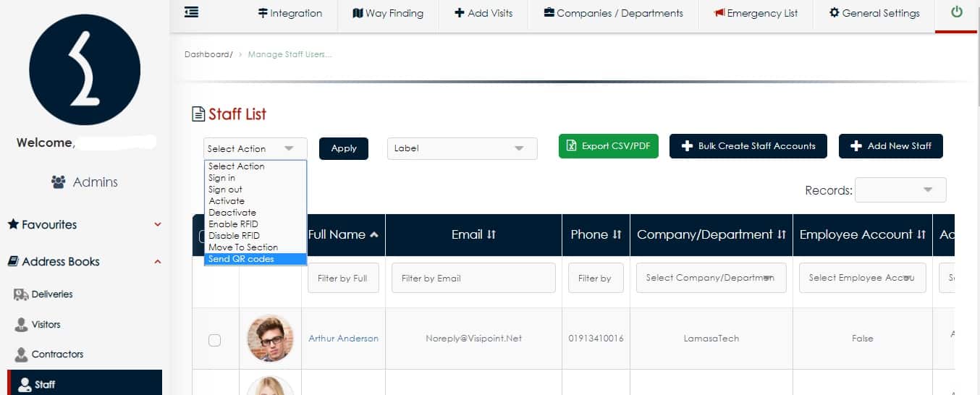
Task: Expand the Select Company/Department filter
Action: point(711,278)
